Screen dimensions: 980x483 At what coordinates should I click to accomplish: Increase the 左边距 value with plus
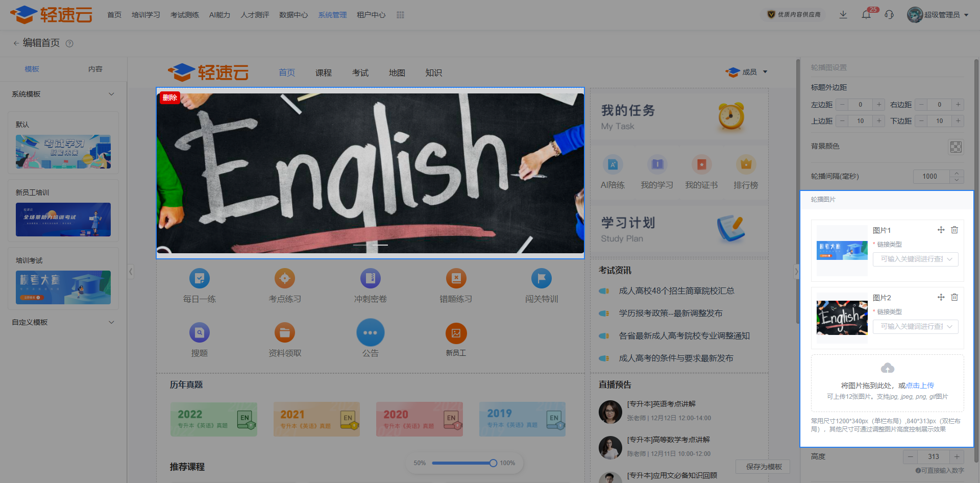point(879,105)
